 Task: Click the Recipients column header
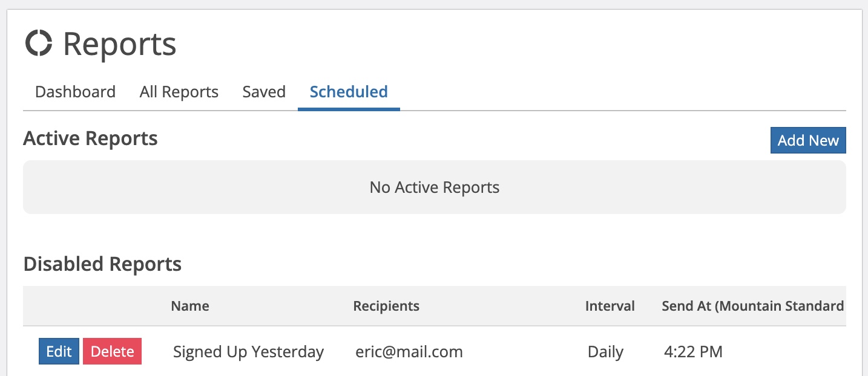pyautogui.click(x=386, y=306)
